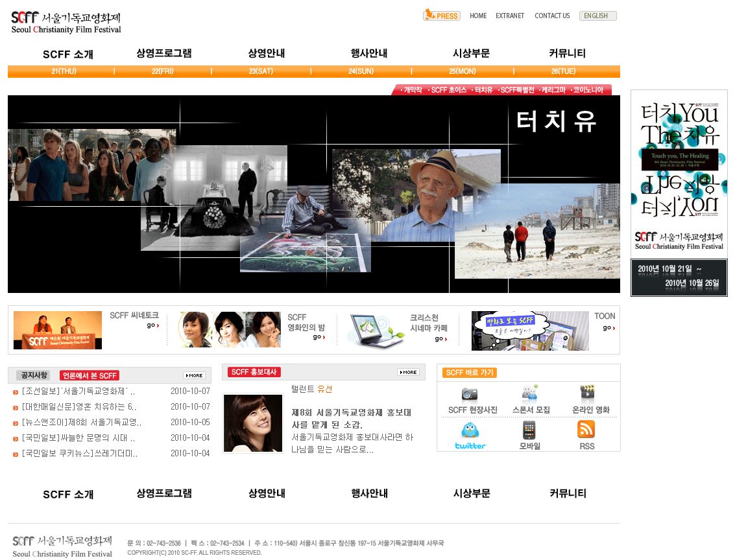Select the 공지사항 tab

[33, 375]
